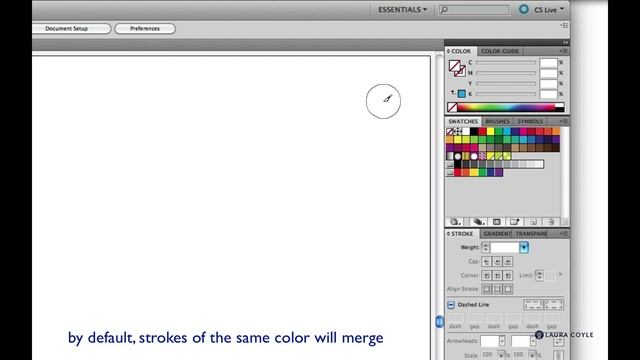
Task: Align stroke to inside
Action: [497, 289]
